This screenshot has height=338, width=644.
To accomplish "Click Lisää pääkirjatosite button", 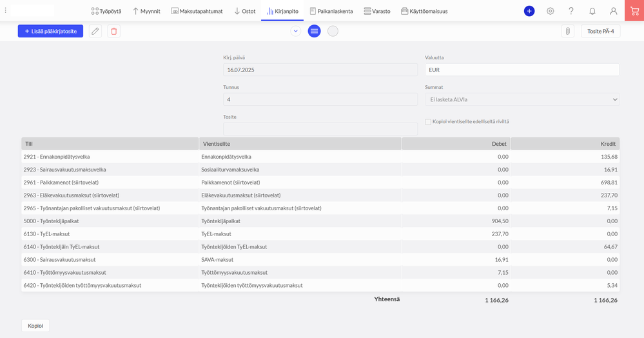I will (50, 31).
